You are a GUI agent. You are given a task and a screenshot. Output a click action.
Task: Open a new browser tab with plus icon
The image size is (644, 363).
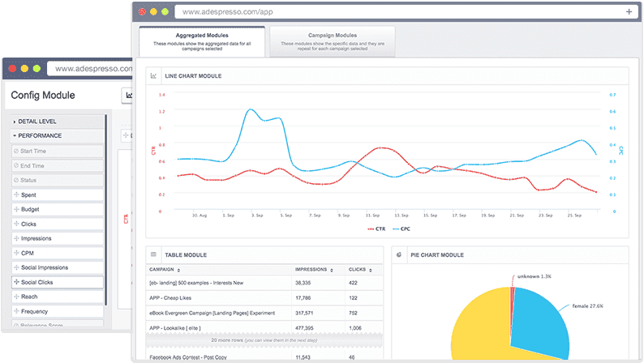coord(629,12)
